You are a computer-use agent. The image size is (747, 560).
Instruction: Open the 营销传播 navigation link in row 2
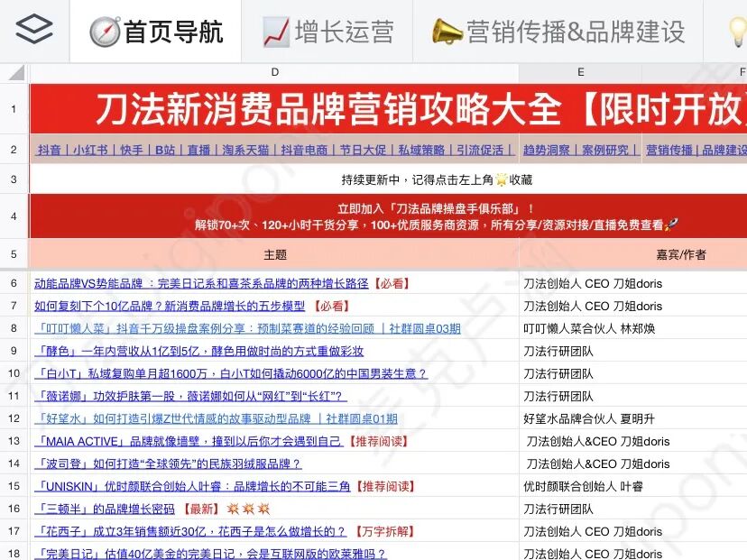click(669, 150)
